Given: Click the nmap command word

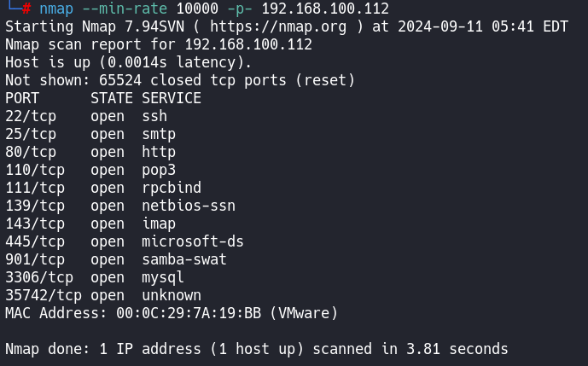Looking at the screenshot, I should [x=55, y=9].
